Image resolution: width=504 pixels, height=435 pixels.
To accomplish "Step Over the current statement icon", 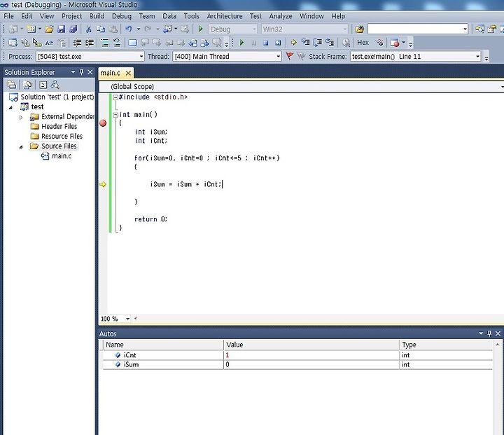I will tap(318, 43).
